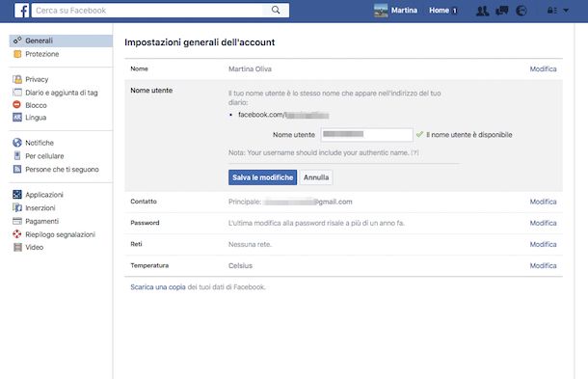The height and width of the screenshot is (379, 588).
Task: Open the friend requests icon
Action: pyautogui.click(x=482, y=11)
